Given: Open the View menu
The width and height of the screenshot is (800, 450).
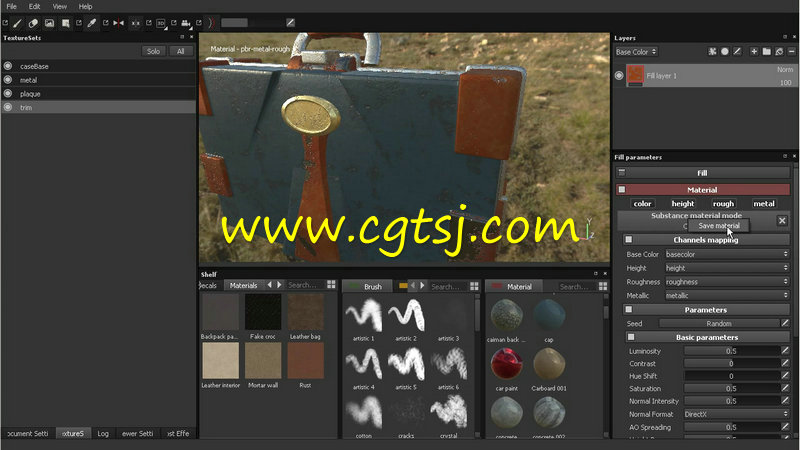Looking at the screenshot, I should (x=60, y=7).
